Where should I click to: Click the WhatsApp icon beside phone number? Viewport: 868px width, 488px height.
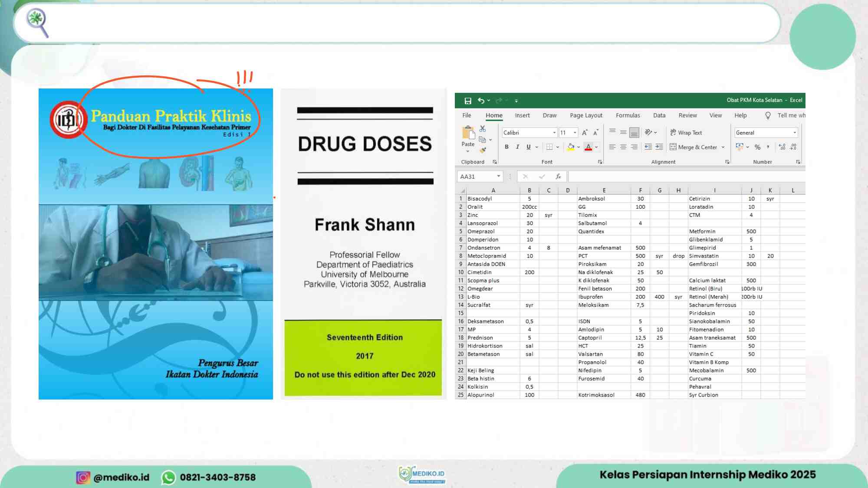168,478
